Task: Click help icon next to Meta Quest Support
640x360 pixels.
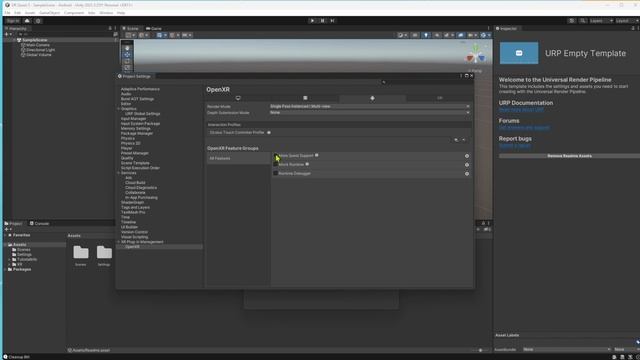Action: pyautogui.click(x=317, y=155)
